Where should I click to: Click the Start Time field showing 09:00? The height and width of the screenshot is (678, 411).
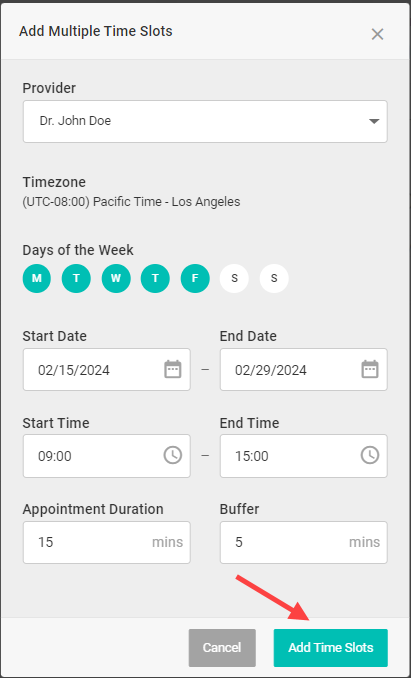[x=107, y=456]
